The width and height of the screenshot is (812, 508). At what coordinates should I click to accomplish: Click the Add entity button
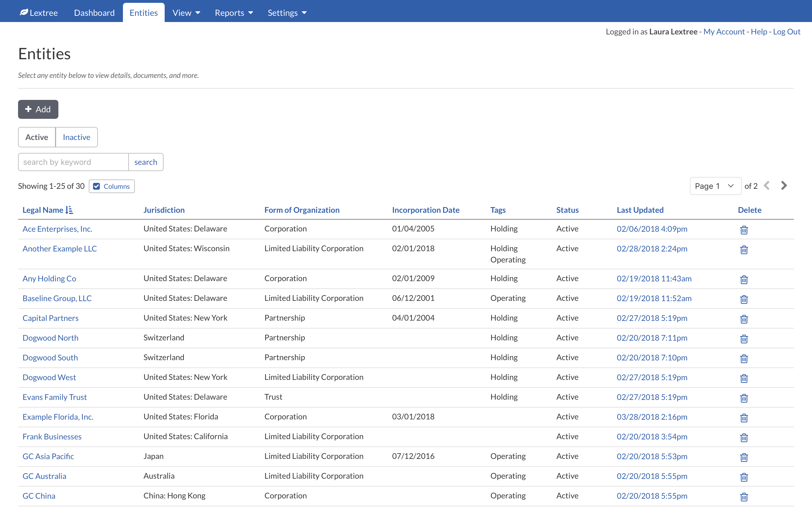(x=38, y=109)
